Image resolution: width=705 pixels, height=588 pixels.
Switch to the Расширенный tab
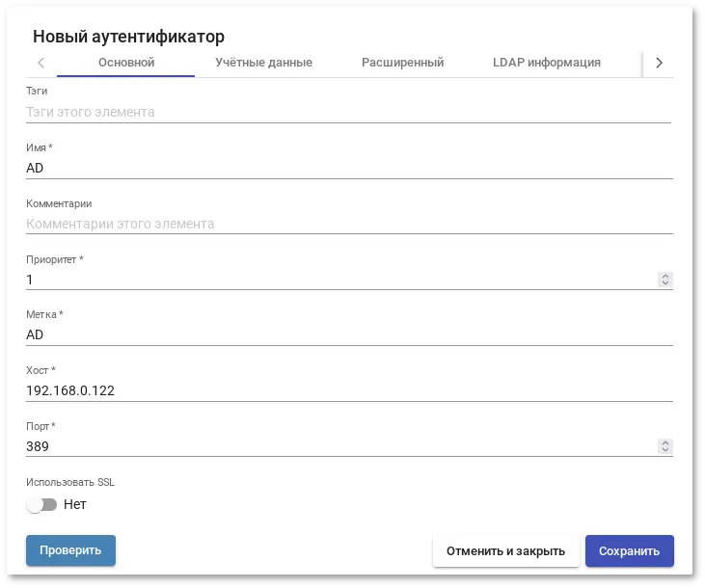point(402,63)
